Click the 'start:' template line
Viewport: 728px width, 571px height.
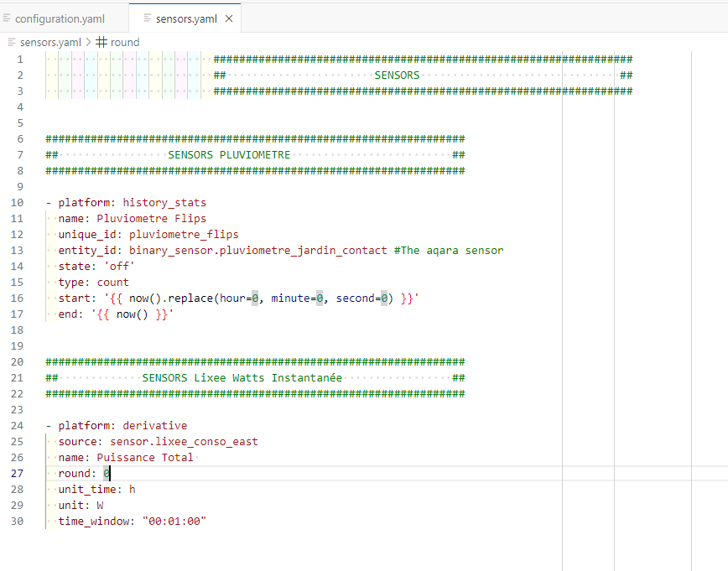239,298
